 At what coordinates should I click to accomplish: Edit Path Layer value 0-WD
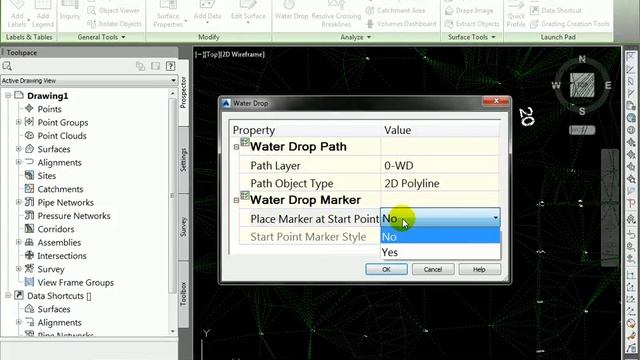point(439,166)
